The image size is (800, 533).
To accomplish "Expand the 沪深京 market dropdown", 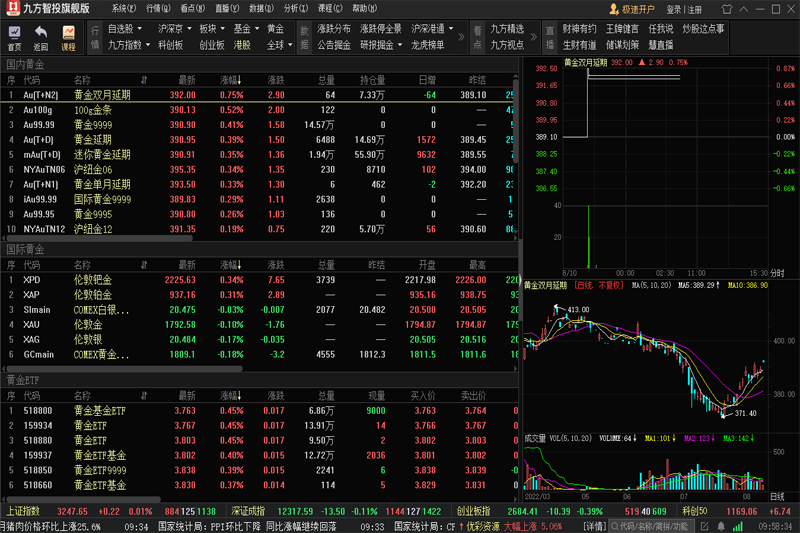I will point(174,29).
